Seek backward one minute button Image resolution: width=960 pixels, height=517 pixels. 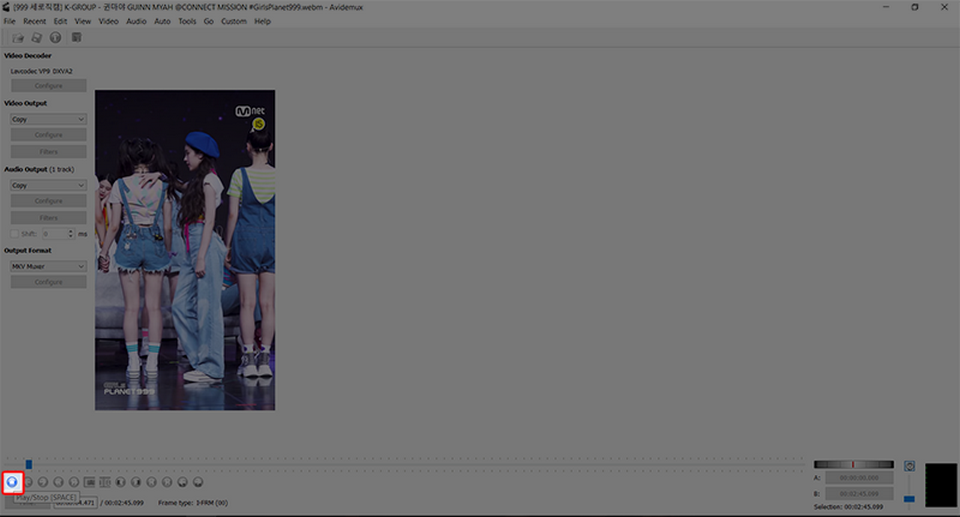click(x=182, y=482)
